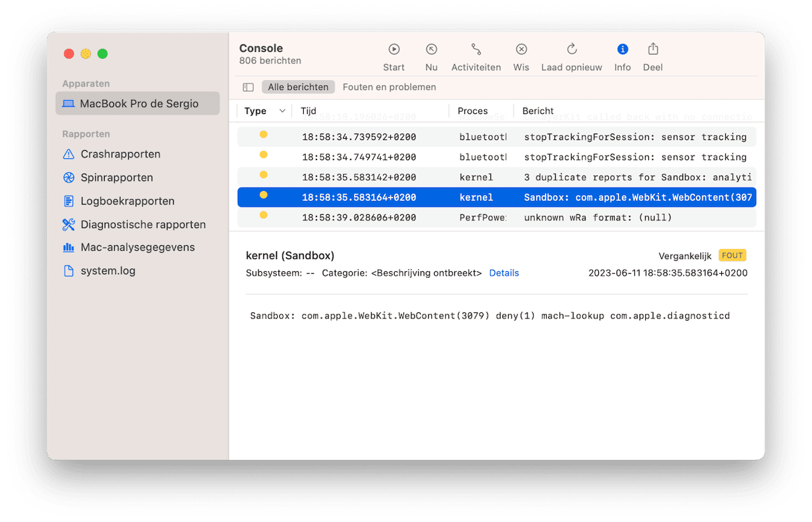Viewport: 812px width, 522px height.
Task: Toggle the Info panel button
Action: coord(622,49)
